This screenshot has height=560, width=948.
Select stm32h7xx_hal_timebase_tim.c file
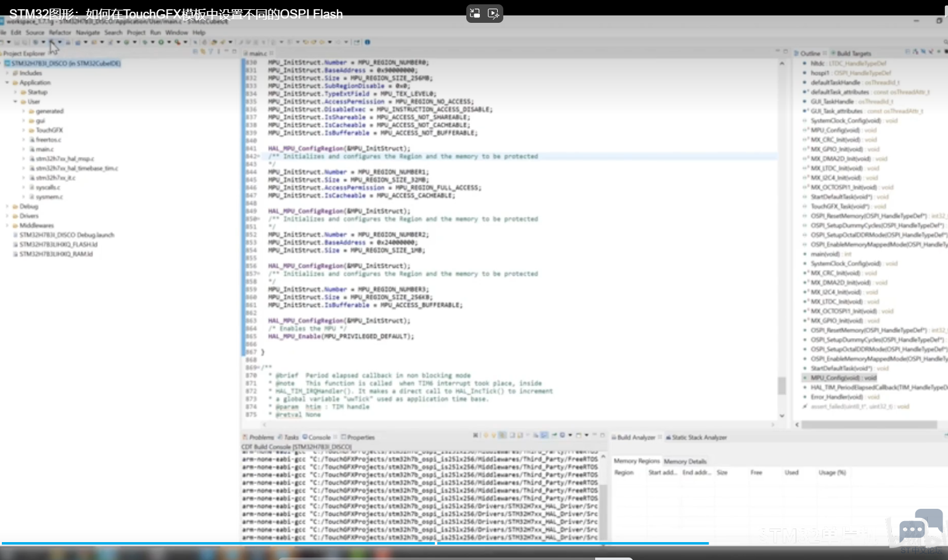point(76,168)
